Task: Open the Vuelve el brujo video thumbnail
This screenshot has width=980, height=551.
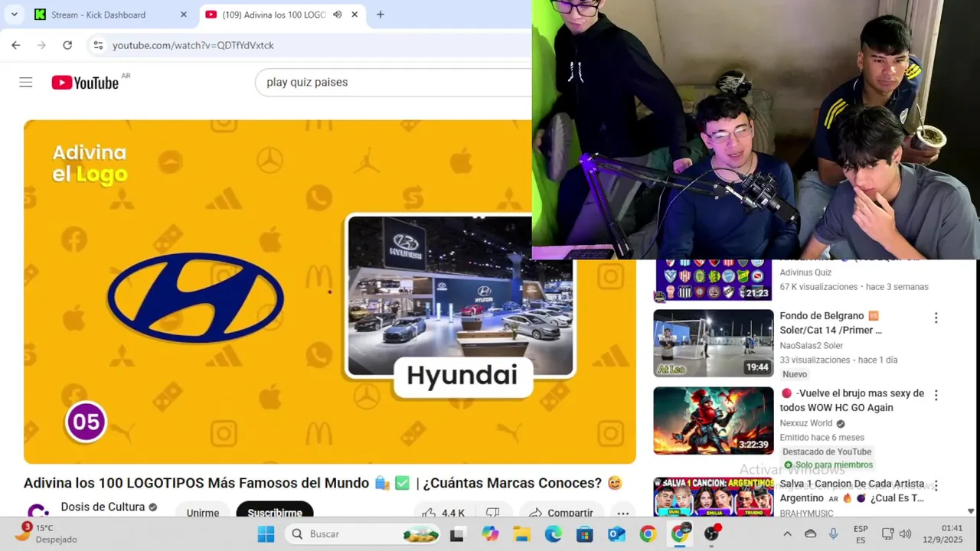Action: point(714,421)
